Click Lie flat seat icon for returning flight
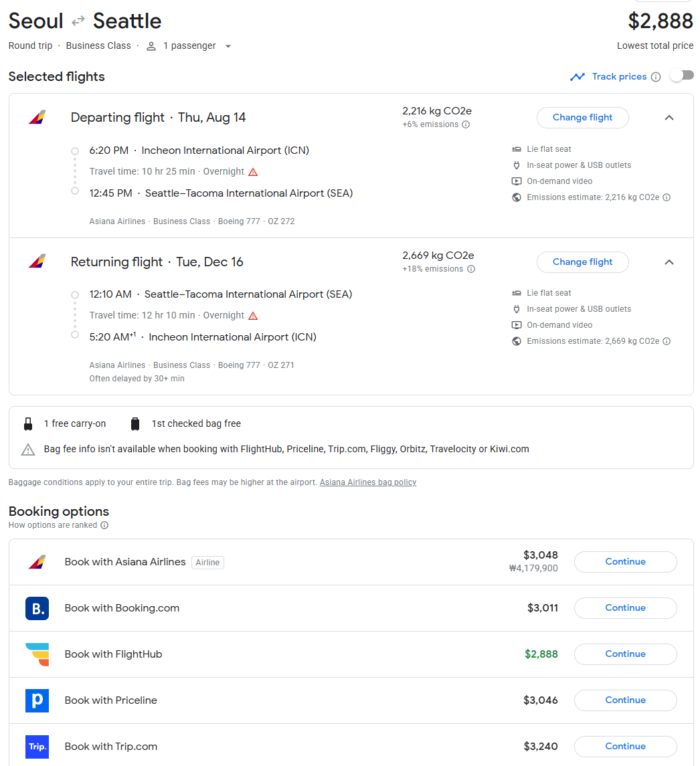The image size is (700, 766). [x=516, y=293]
